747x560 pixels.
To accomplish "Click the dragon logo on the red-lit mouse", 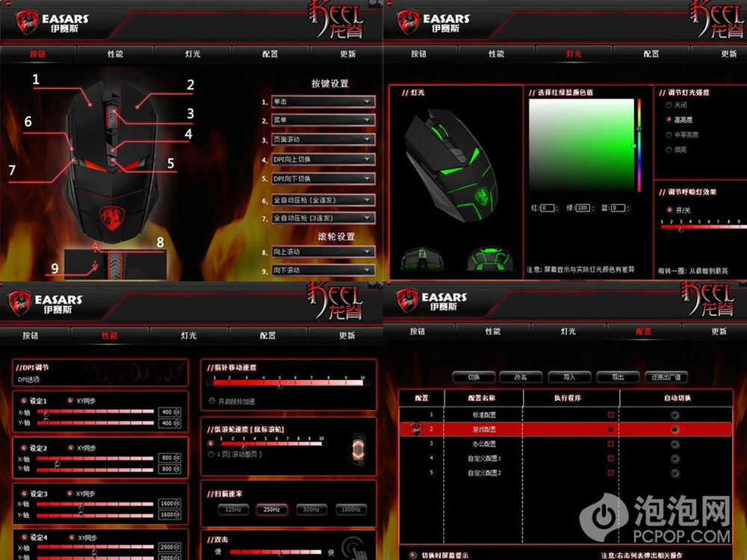I will [x=111, y=218].
